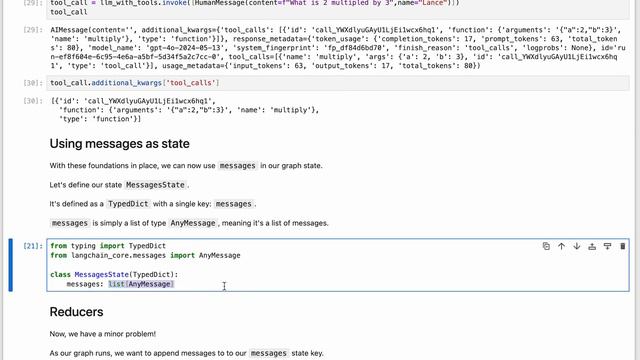Move the active cell down
Viewport: 640px width, 360px height.
tap(577, 246)
